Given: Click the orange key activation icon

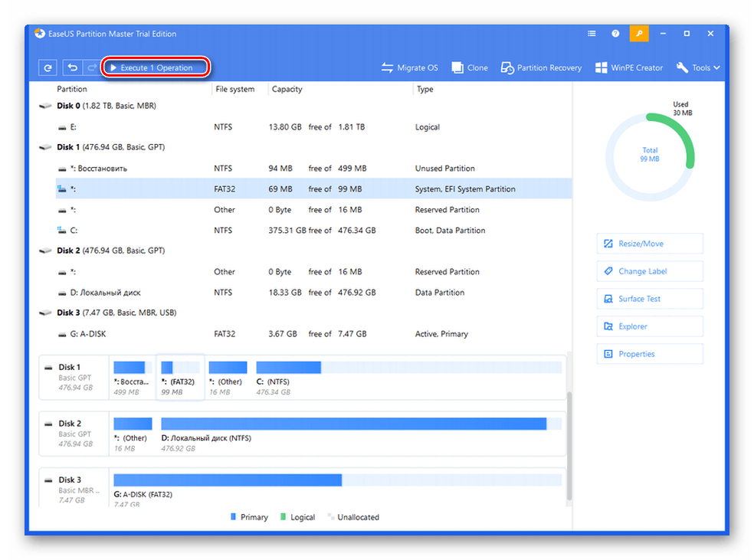Looking at the screenshot, I should [x=638, y=34].
